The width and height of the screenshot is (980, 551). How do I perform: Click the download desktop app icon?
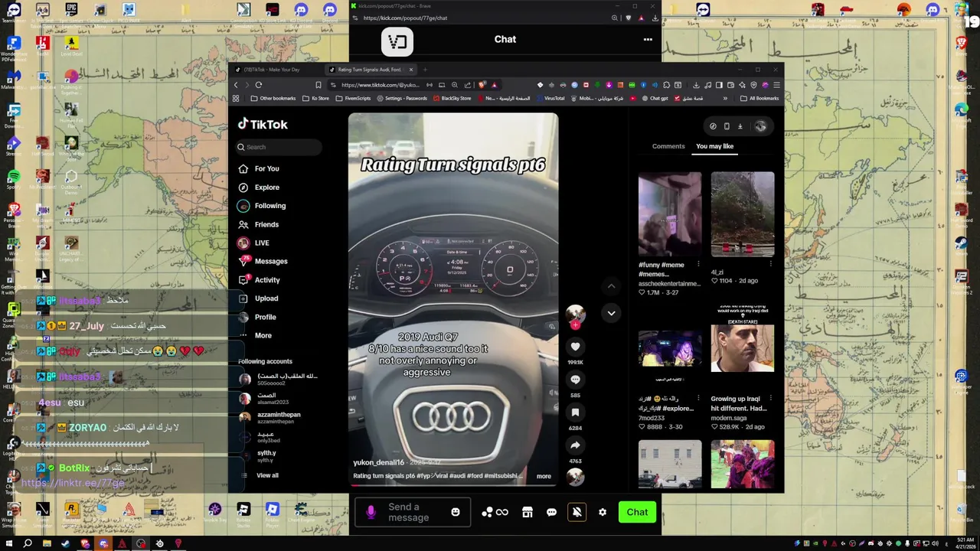tap(740, 126)
